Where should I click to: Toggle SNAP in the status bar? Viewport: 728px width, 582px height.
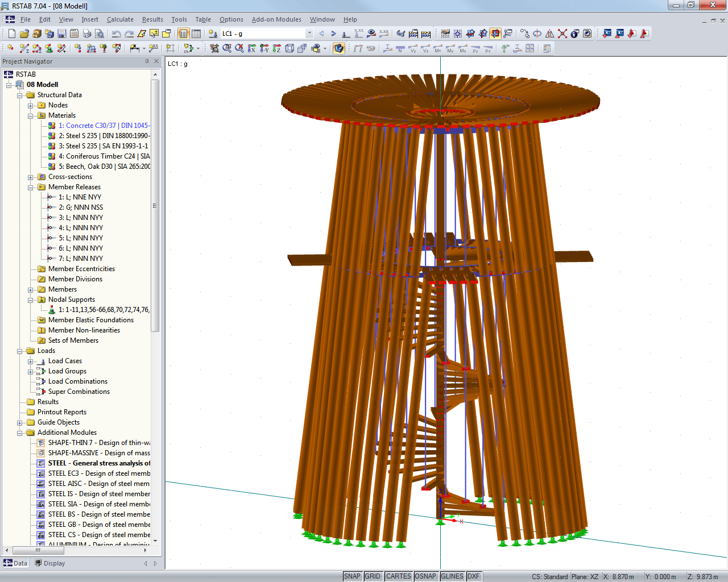tap(353, 576)
